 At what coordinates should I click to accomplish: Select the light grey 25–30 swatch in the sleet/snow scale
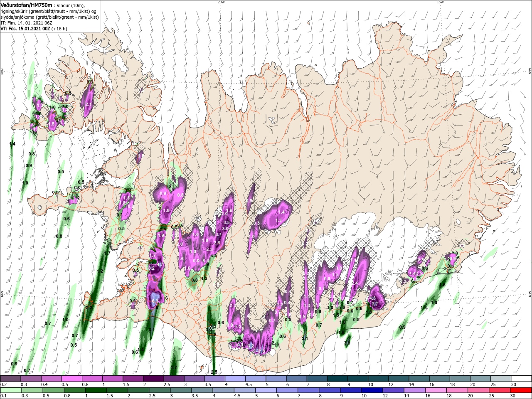coord(500,379)
